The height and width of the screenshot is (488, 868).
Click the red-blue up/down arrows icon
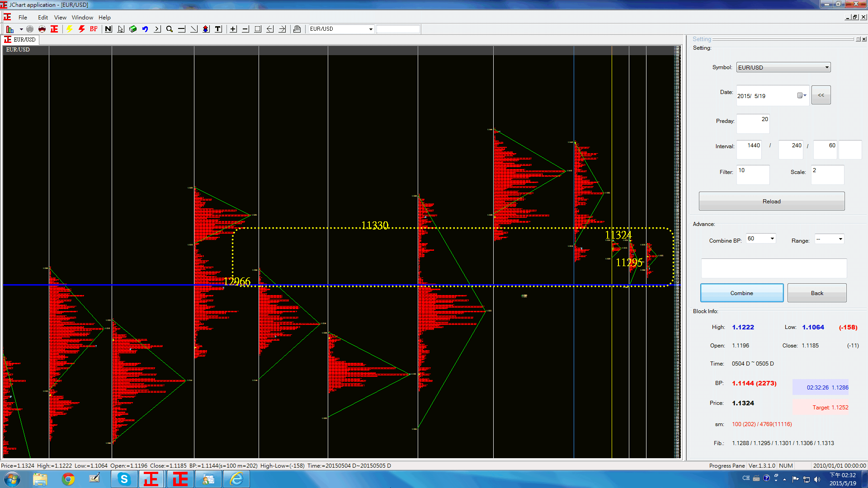(x=206, y=29)
